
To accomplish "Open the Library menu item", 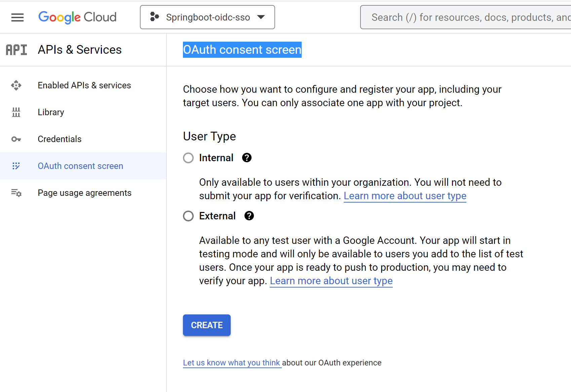I will (x=51, y=112).
